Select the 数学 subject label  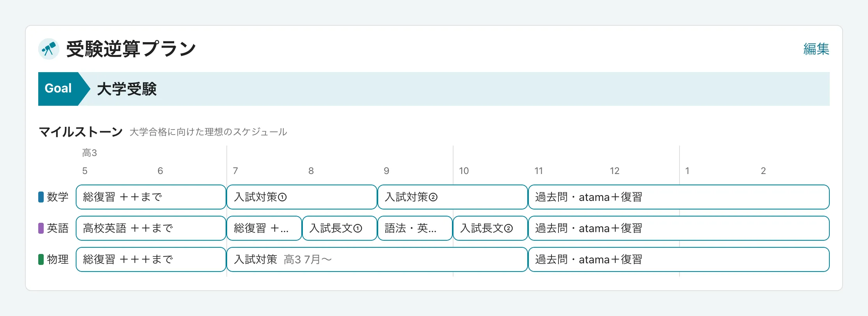click(x=58, y=197)
